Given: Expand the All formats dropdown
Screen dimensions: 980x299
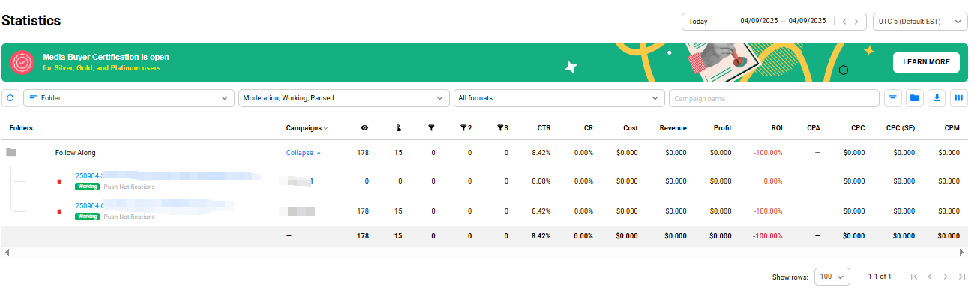Looking at the screenshot, I should [x=559, y=98].
